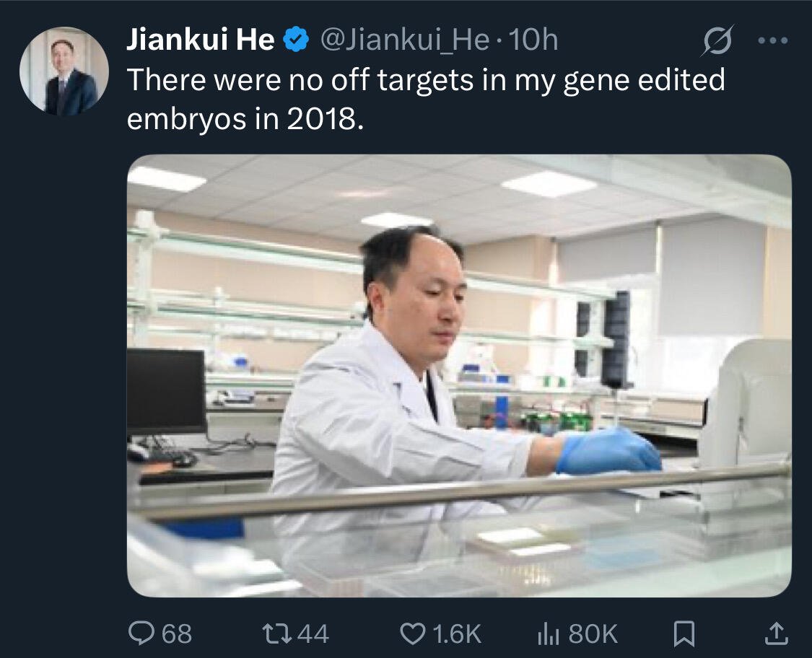Viewport: 812px width, 658px height.
Task: Click the Grok slashed-circle icon
Action: [717, 40]
